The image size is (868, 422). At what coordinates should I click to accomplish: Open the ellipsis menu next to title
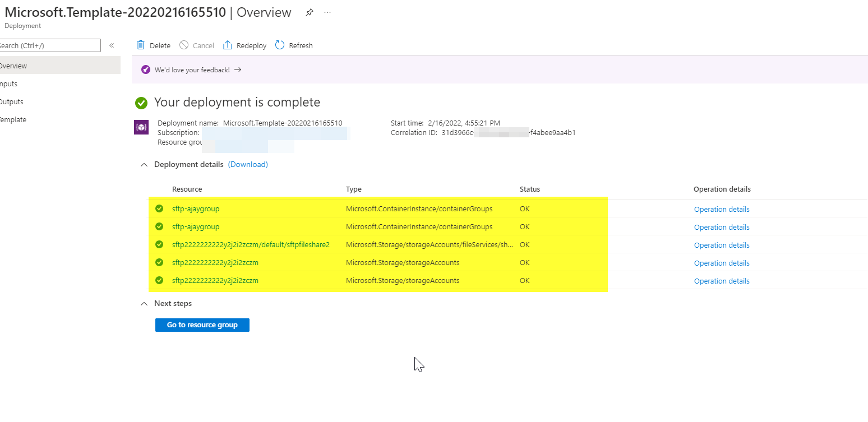(327, 12)
